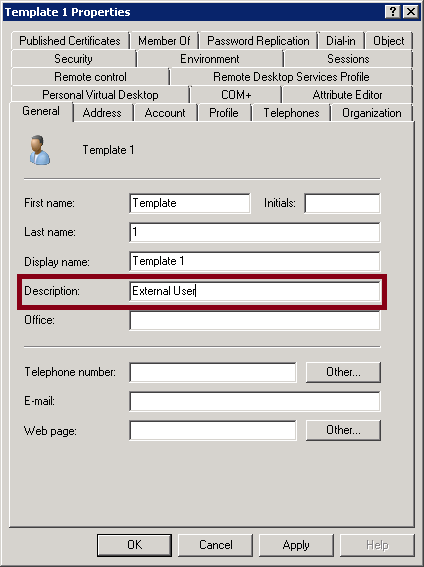Select the COM+ tab
This screenshot has height=567, width=424.
click(236, 95)
